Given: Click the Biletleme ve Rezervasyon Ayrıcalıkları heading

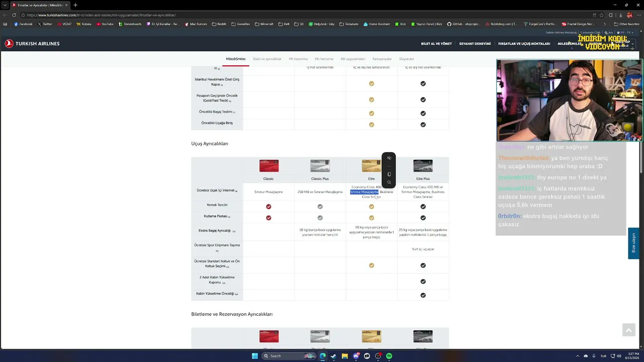Looking at the screenshot, I should pyautogui.click(x=232, y=314).
